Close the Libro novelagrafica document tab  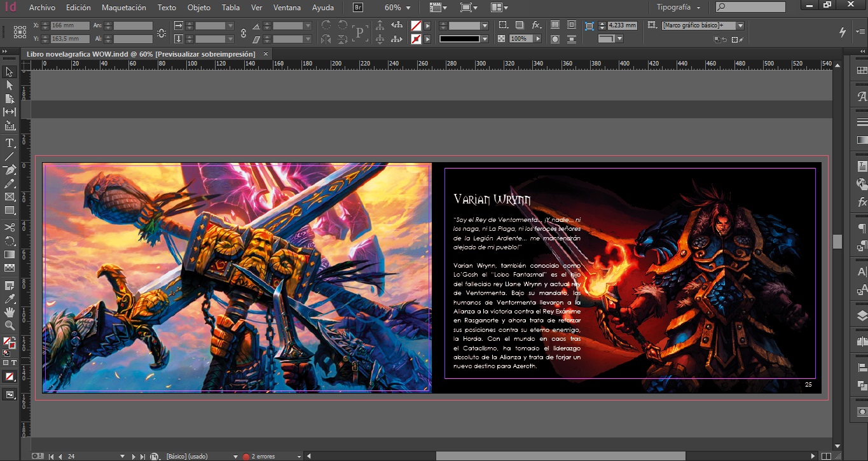coord(266,54)
